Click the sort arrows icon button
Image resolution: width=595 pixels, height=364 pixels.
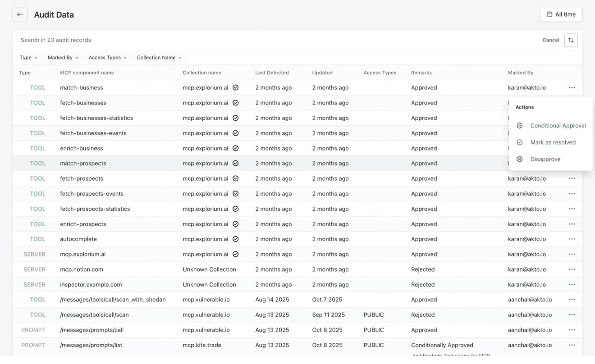pos(571,40)
